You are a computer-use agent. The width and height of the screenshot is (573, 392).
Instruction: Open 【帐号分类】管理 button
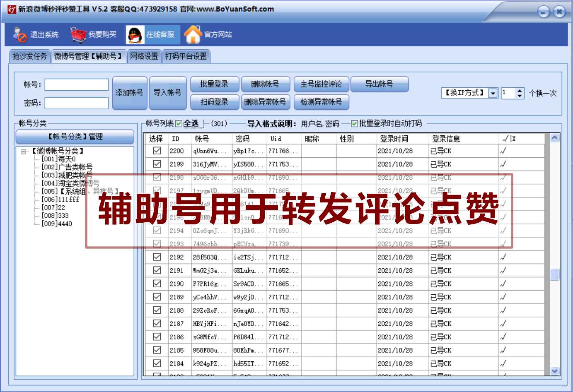coord(75,137)
